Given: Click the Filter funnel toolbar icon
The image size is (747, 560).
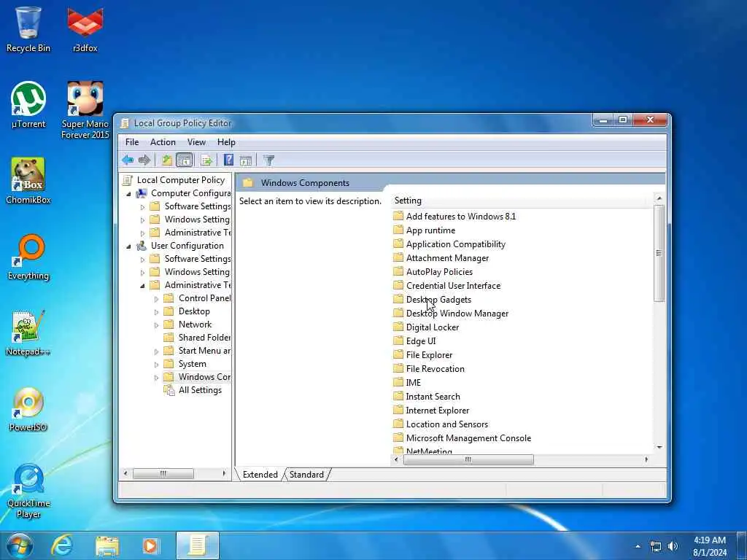Looking at the screenshot, I should click(x=268, y=160).
